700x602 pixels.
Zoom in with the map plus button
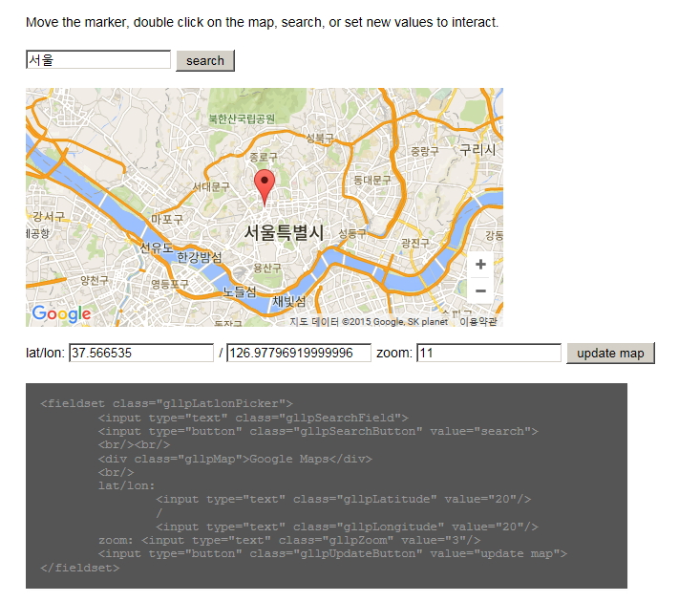coord(480,265)
